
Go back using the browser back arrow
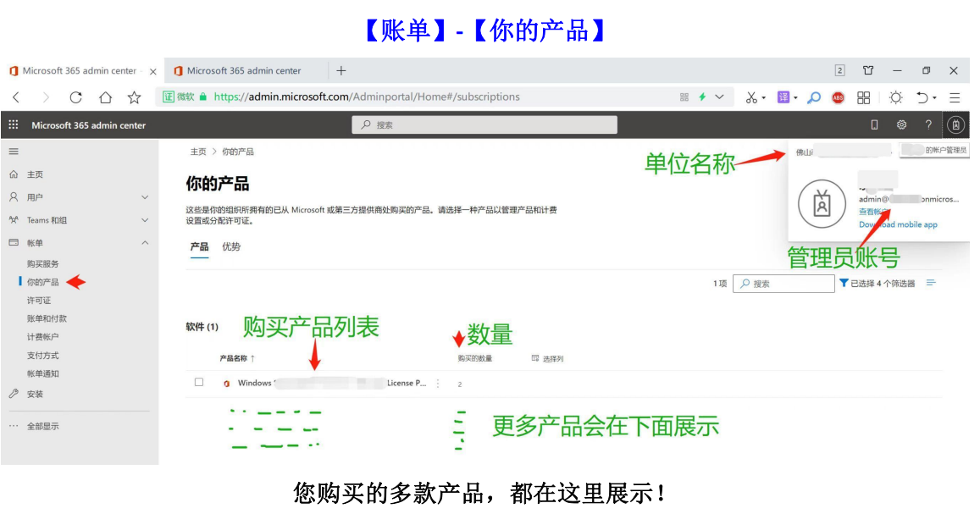16,97
